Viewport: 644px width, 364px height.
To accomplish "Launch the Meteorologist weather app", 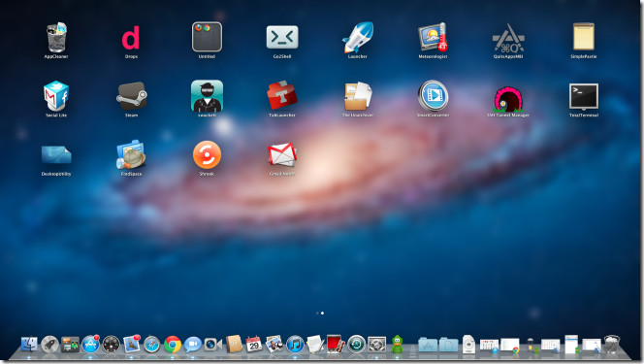I will [x=433, y=38].
